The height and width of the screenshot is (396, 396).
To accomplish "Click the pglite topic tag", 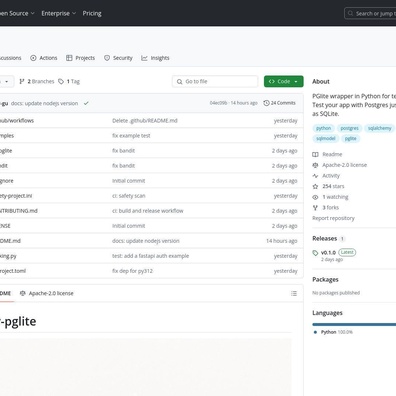I will 350,139.
